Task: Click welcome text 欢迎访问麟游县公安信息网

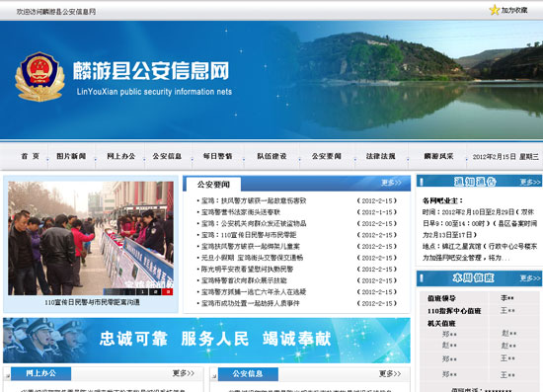Action: (x=56, y=12)
